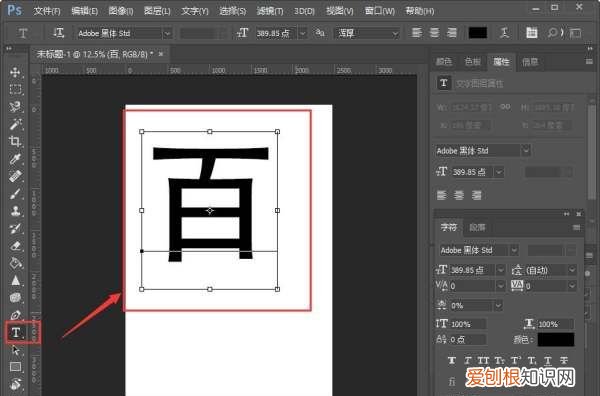Open the font family dropdown in the options bar
Image resolution: width=600 pixels, height=396 pixels.
click(167, 33)
